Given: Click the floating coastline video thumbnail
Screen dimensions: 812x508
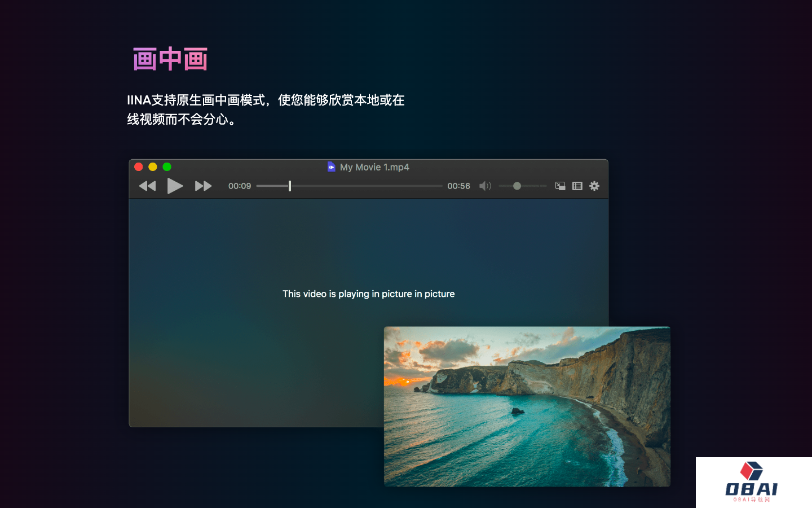Looking at the screenshot, I should tap(527, 406).
